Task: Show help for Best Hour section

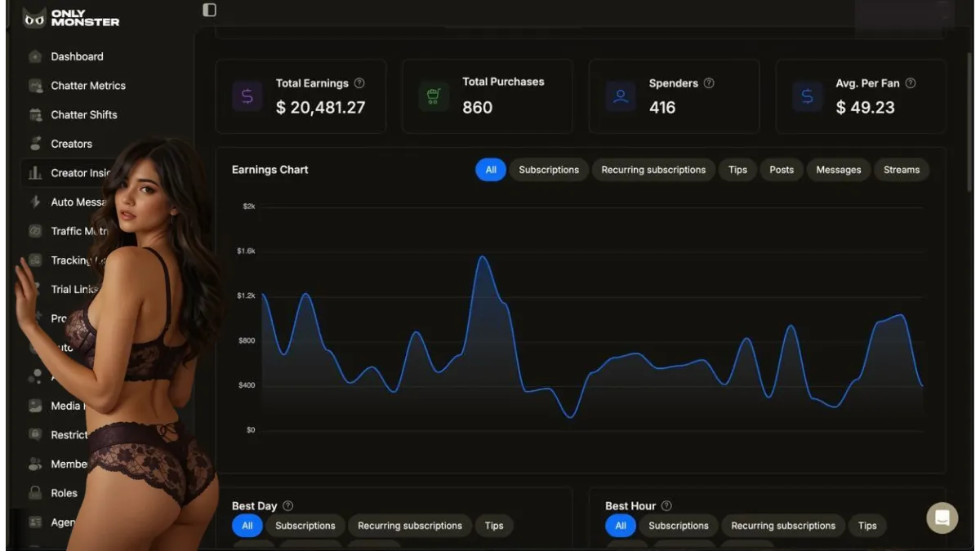Action: pyautogui.click(x=666, y=506)
